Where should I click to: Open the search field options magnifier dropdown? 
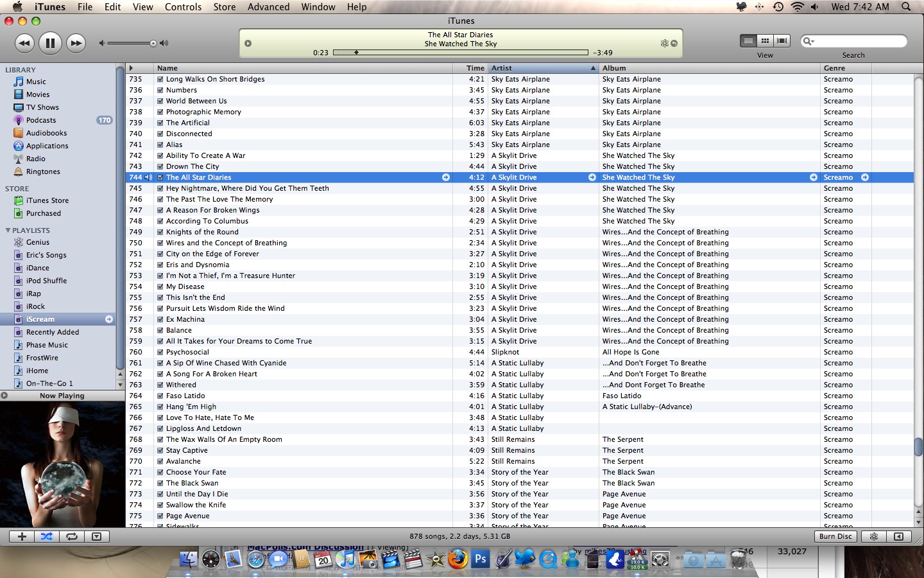pyautogui.click(x=809, y=41)
